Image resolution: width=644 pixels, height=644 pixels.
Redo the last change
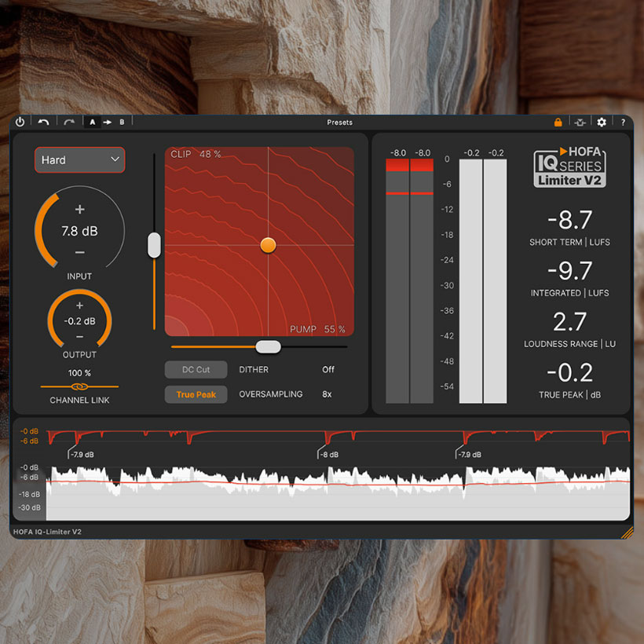pos(69,122)
